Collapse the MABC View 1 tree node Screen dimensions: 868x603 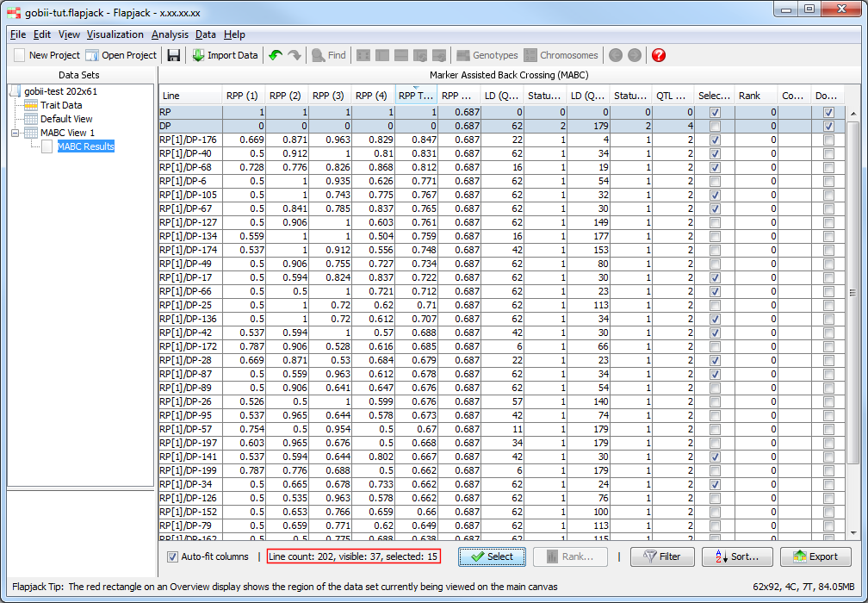(x=15, y=133)
